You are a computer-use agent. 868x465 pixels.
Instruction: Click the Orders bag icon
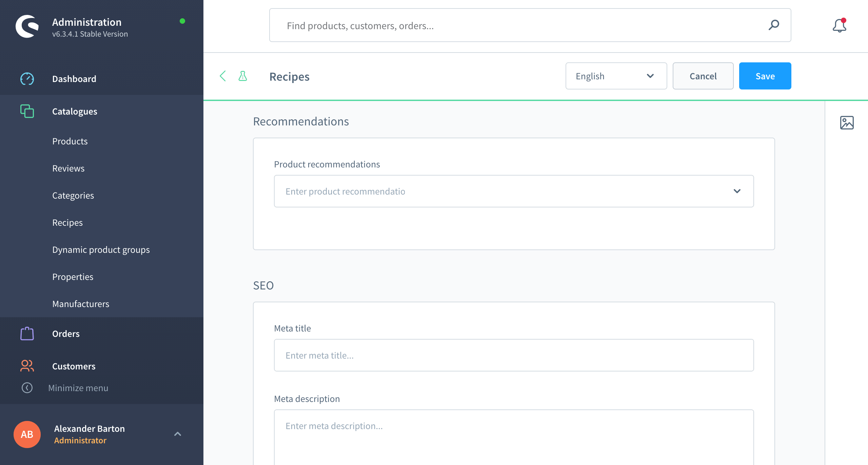[x=27, y=333]
